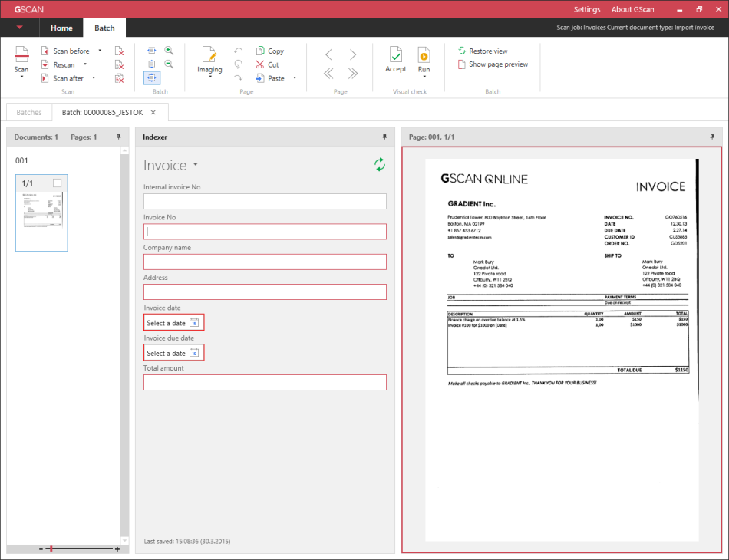The image size is (729, 560).
Task: Open About GScan link
Action: 632,9
